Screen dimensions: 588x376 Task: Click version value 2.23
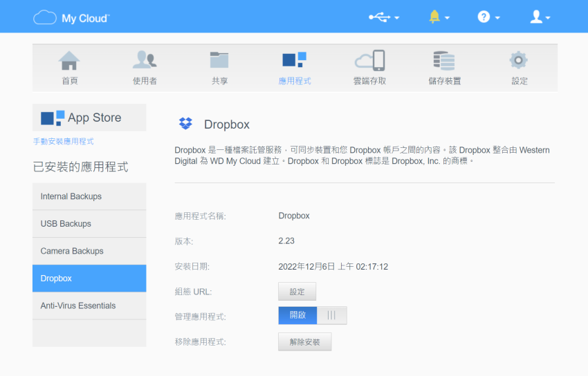pos(286,241)
